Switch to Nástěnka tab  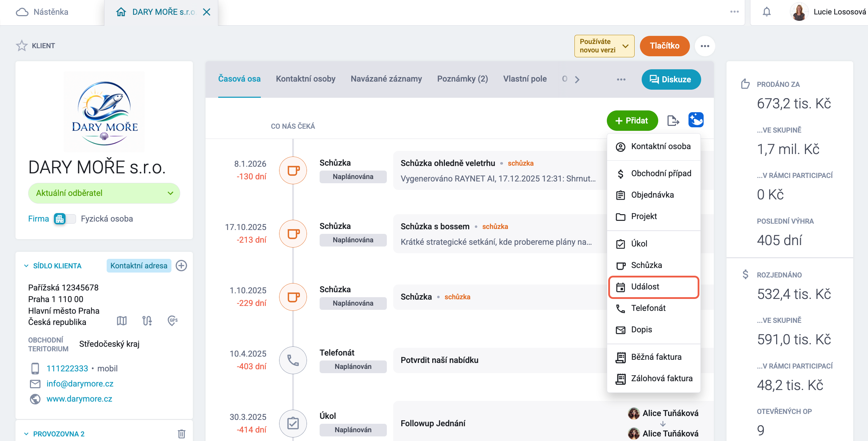coord(42,12)
